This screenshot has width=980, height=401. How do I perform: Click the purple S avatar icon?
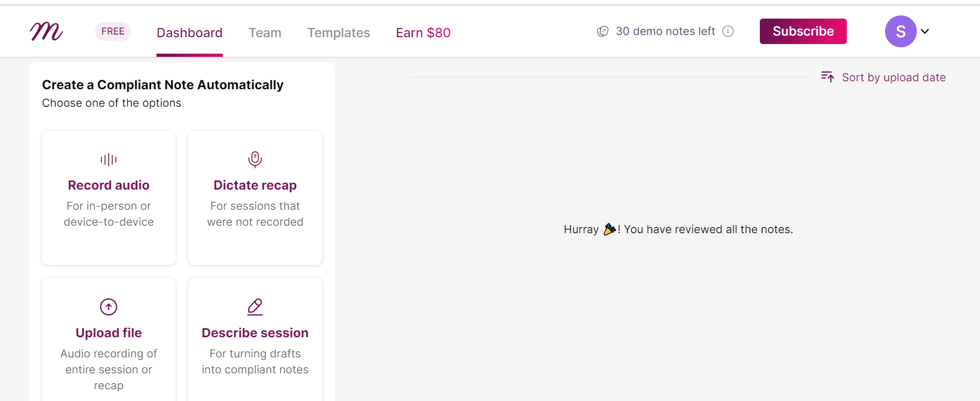pyautogui.click(x=900, y=31)
